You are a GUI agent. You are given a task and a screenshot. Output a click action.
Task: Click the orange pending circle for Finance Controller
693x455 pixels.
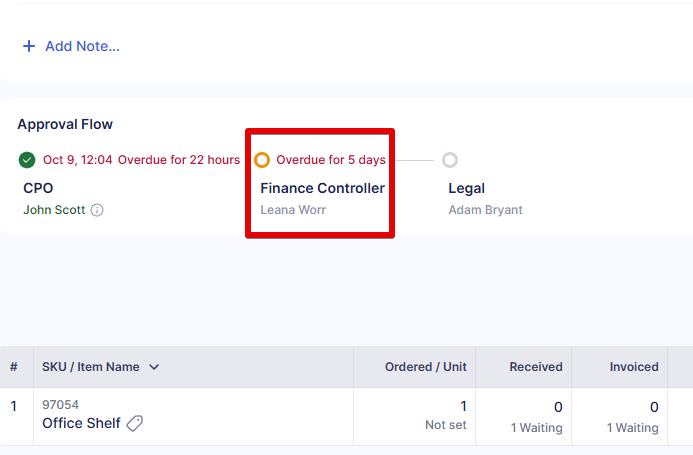(x=262, y=160)
